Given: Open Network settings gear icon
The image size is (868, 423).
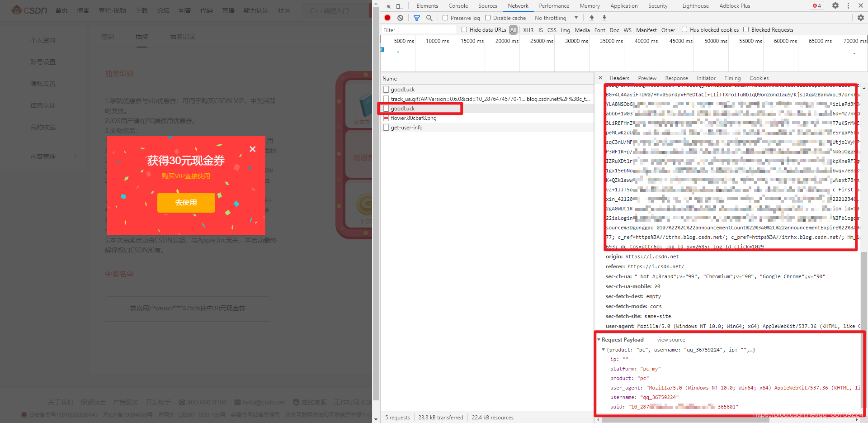Looking at the screenshot, I should [x=861, y=18].
